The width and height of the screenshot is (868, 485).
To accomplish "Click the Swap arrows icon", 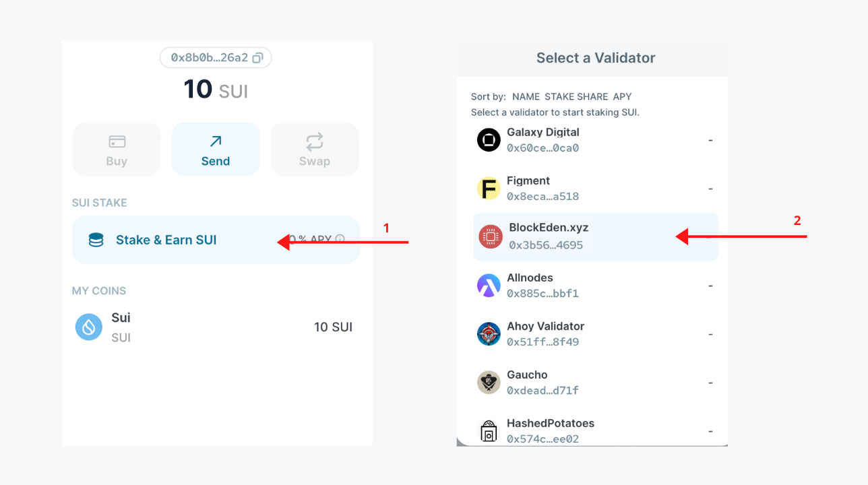I will [x=315, y=141].
